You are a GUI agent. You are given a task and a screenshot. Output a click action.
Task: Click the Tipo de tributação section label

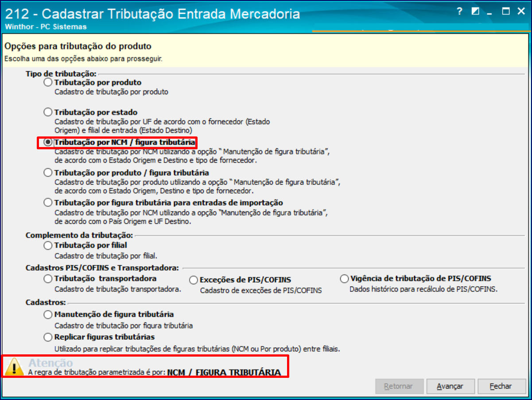(61, 73)
